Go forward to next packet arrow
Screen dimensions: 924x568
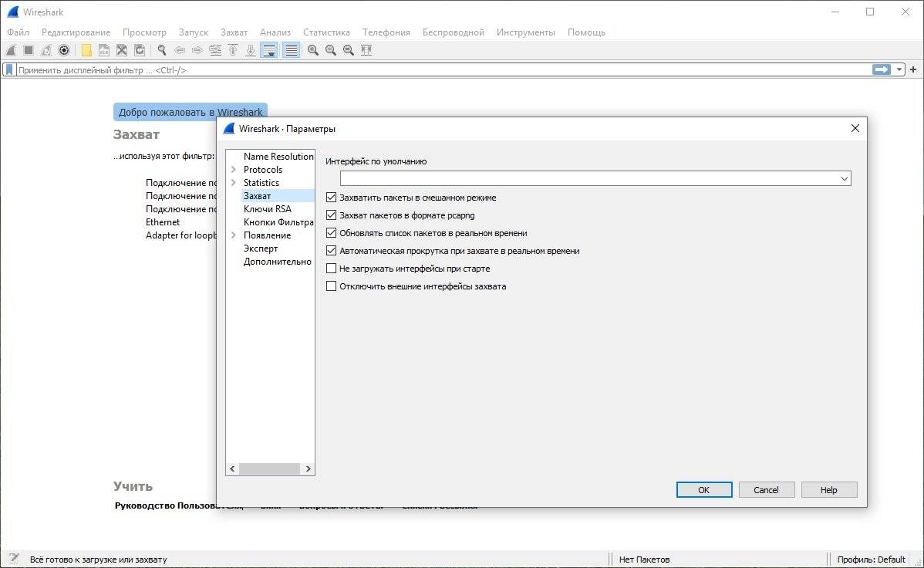197,50
